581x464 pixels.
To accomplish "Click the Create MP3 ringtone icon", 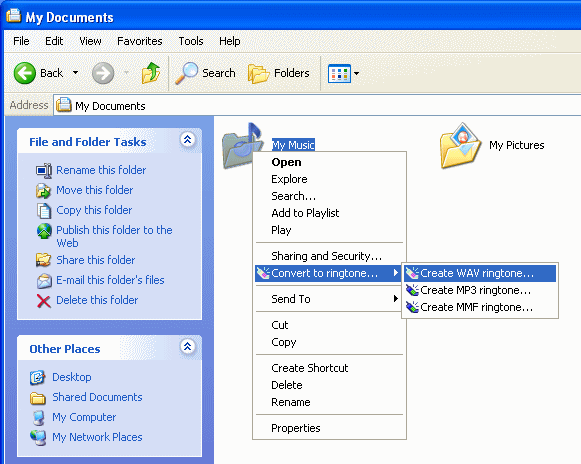I will (x=412, y=290).
